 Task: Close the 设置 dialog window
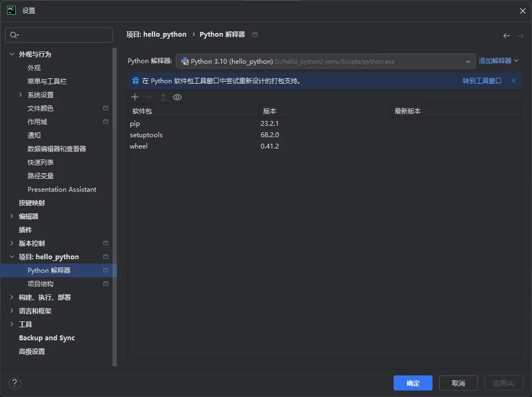point(522,11)
